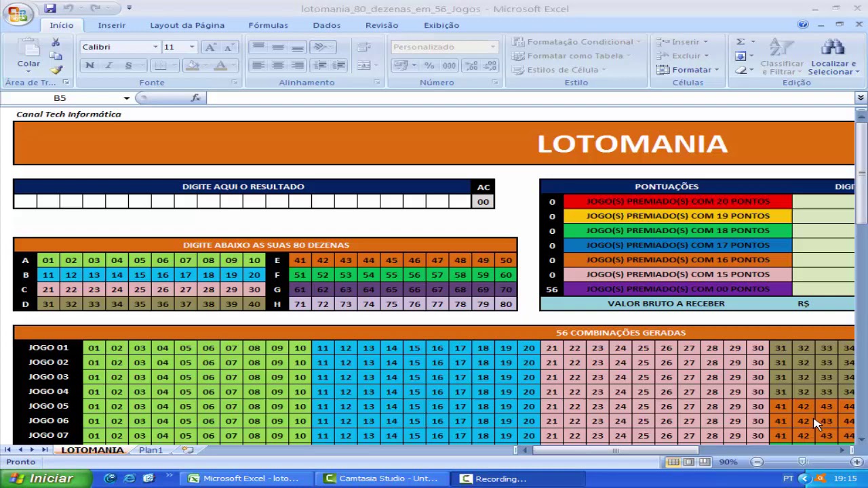Align text to top

pyautogui.click(x=258, y=47)
